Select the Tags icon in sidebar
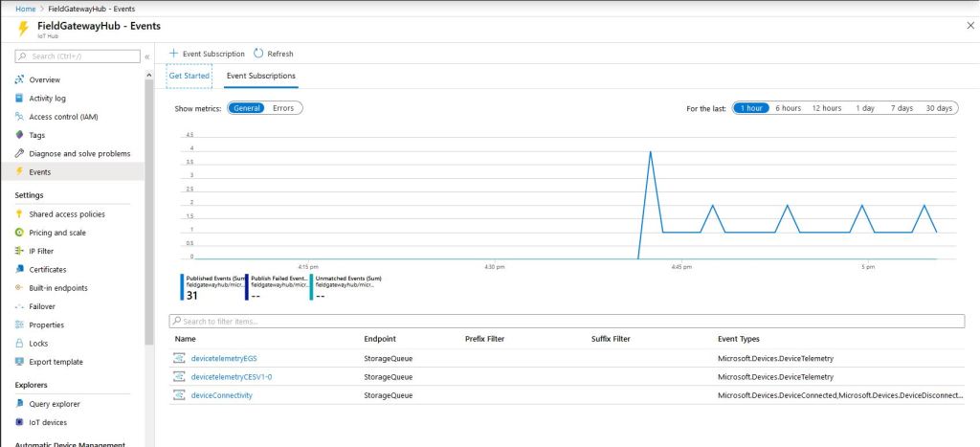Screen dimensions: 980x447 [19, 135]
